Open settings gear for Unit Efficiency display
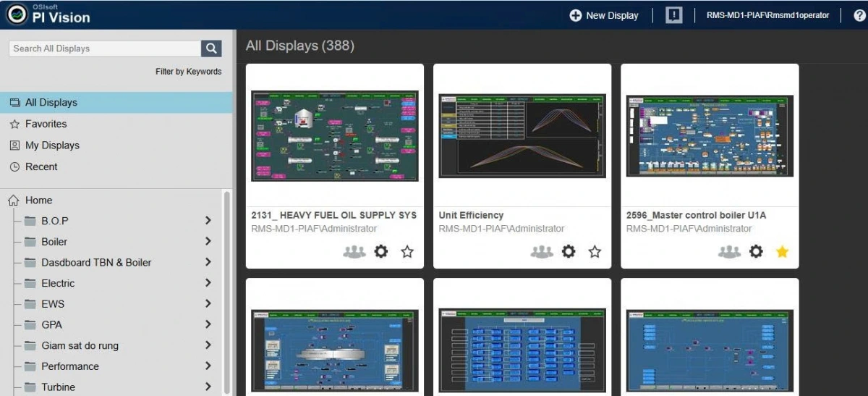Viewport: 868px width, 396px height. (x=569, y=251)
